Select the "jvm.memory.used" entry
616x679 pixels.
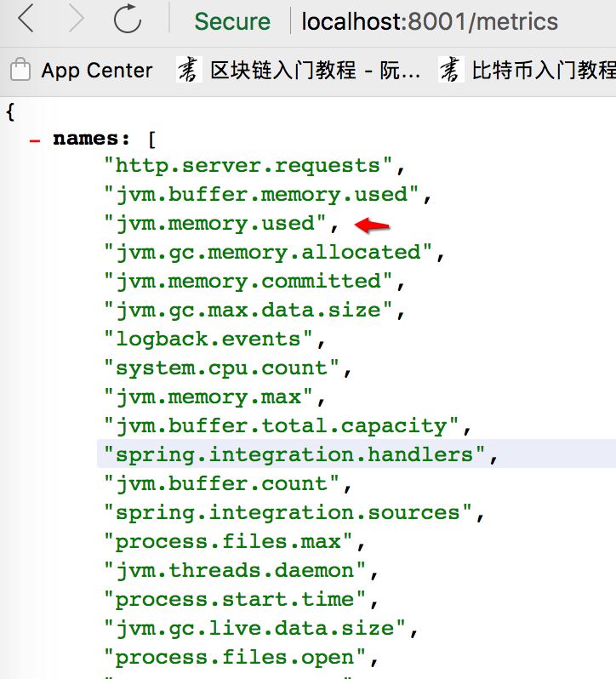click(x=215, y=223)
